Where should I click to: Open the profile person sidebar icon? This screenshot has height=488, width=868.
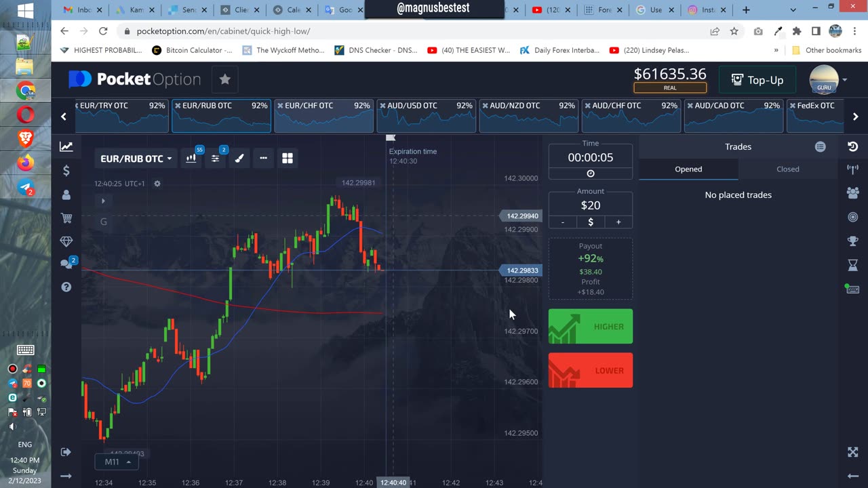coord(66,195)
